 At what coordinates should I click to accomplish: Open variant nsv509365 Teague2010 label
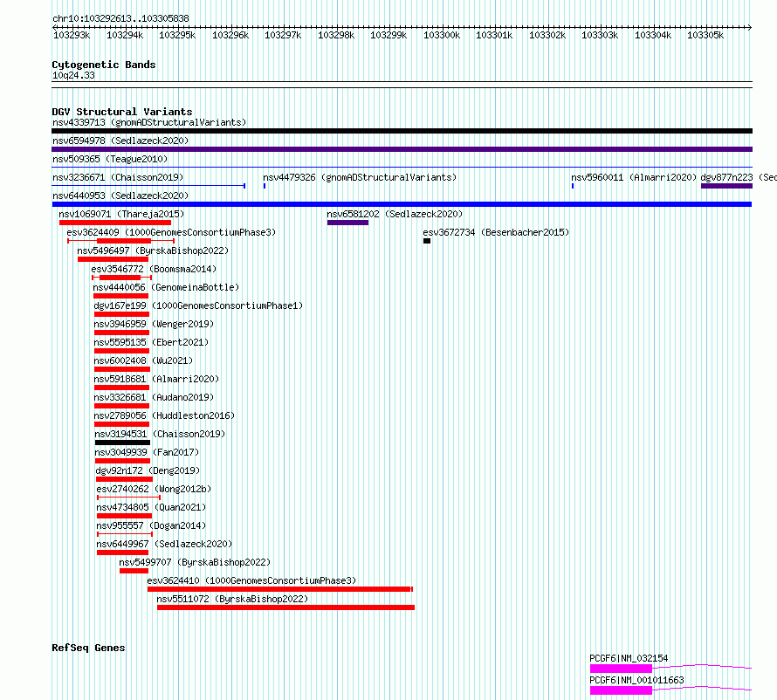110,159
